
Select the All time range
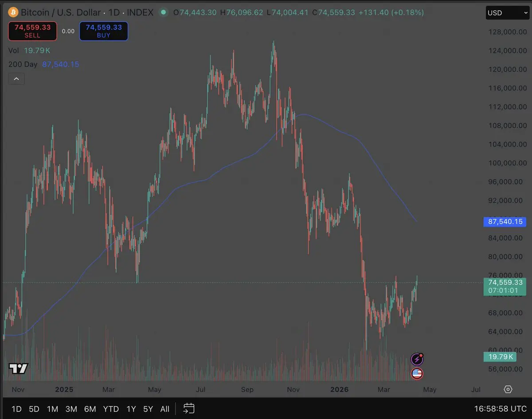click(x=164, y=409)
